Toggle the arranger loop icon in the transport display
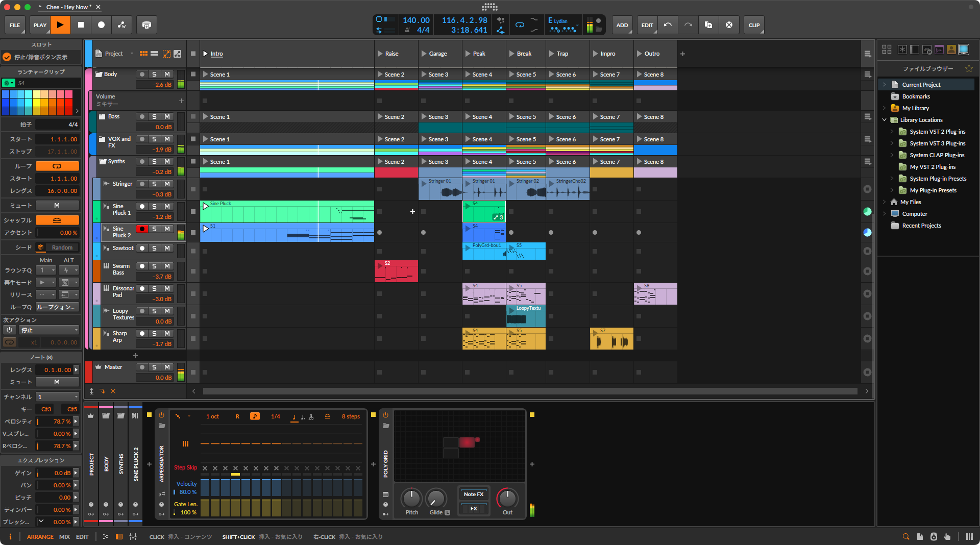The image size is (980, 545). [x=520, y=24]
